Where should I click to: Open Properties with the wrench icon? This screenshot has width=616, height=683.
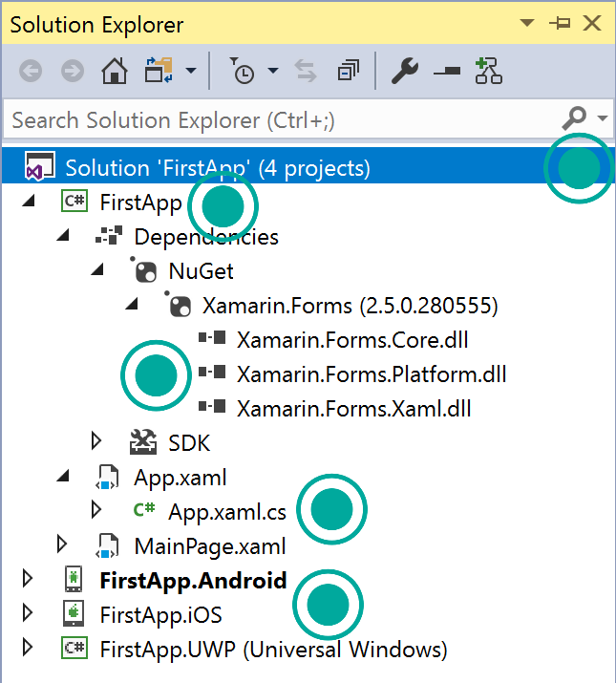pyautogui.click(x=405, y=71)
